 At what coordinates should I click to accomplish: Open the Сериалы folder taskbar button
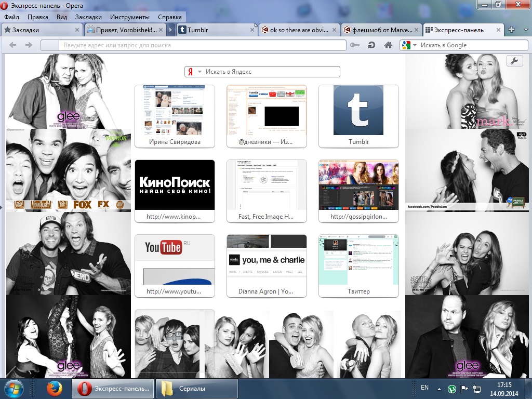pyautogui.click(x=196, y=389)
